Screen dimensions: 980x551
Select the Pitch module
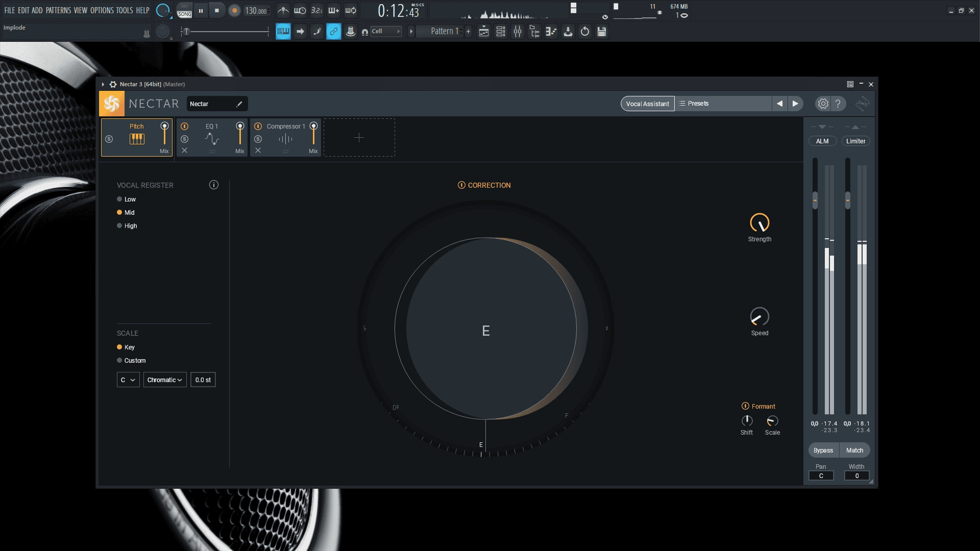(137, 137)
